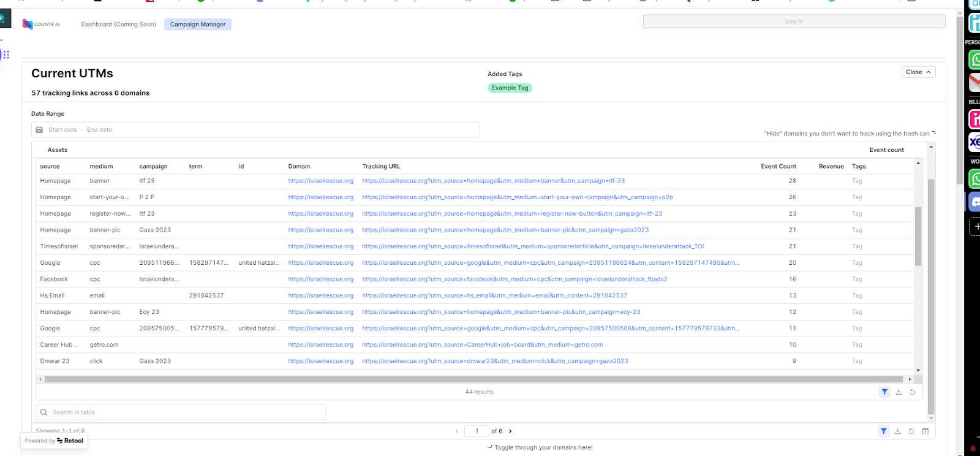Open the itf-23 banner tracking URL

tap(493, 181)
